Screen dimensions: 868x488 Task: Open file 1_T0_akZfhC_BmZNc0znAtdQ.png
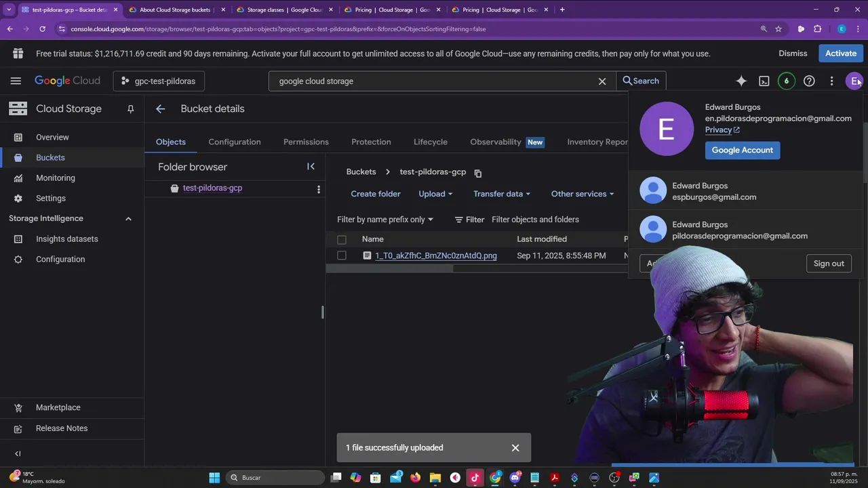[436, 256]
